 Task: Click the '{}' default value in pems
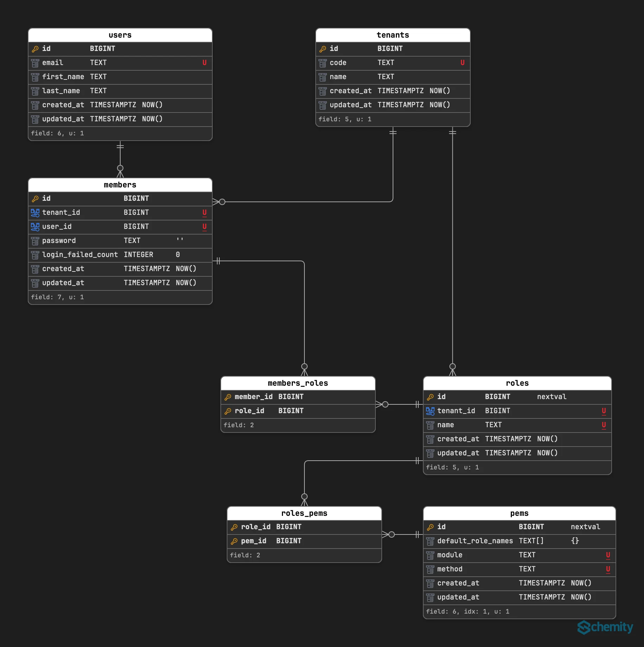575,541
